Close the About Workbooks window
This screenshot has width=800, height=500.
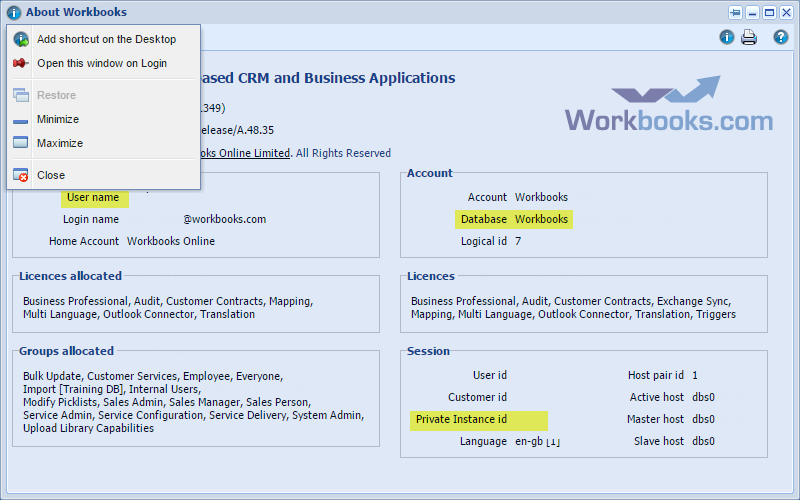tap(786, 12)
